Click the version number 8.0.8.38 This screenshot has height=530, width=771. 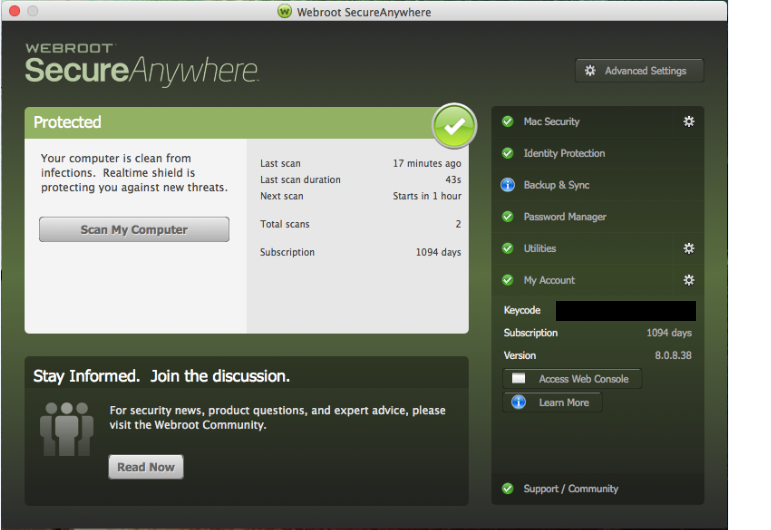pos(673,355)
